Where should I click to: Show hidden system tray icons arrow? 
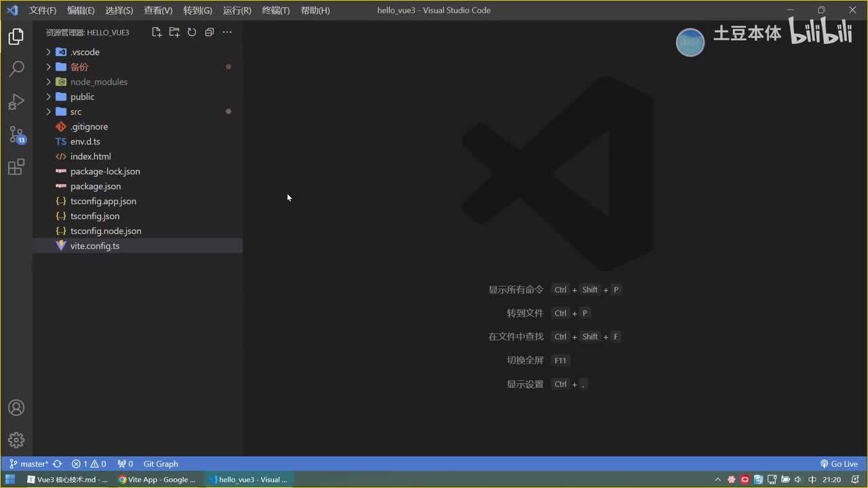(717, 480)
